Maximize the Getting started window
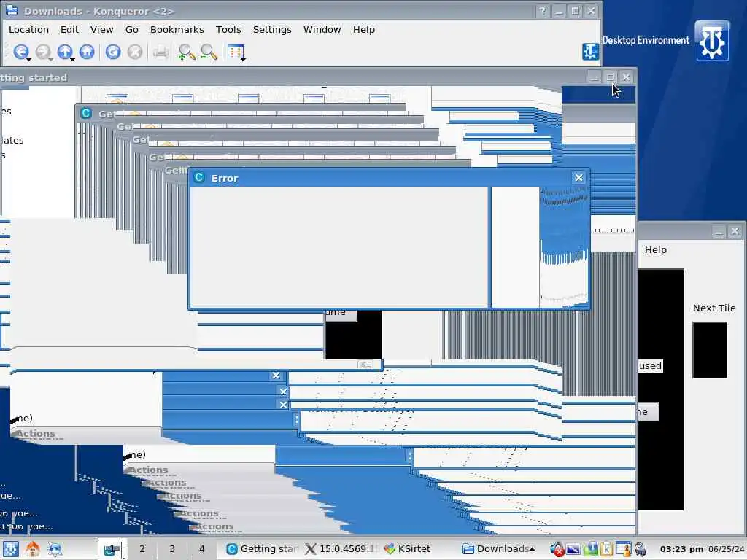 pyautogui.click(x=611, y=77)
